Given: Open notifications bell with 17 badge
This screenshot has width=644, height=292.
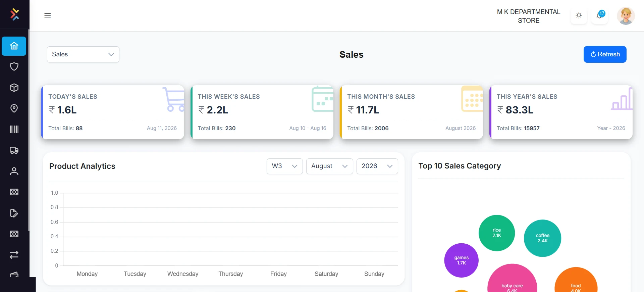Looking at the screenshot, I should pos(600,15).
